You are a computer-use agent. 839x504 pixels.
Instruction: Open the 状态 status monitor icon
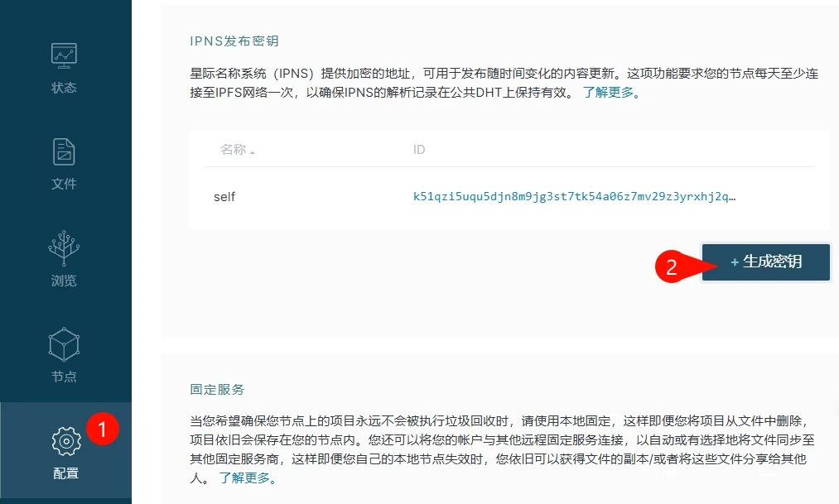click(x=64, y=55)
